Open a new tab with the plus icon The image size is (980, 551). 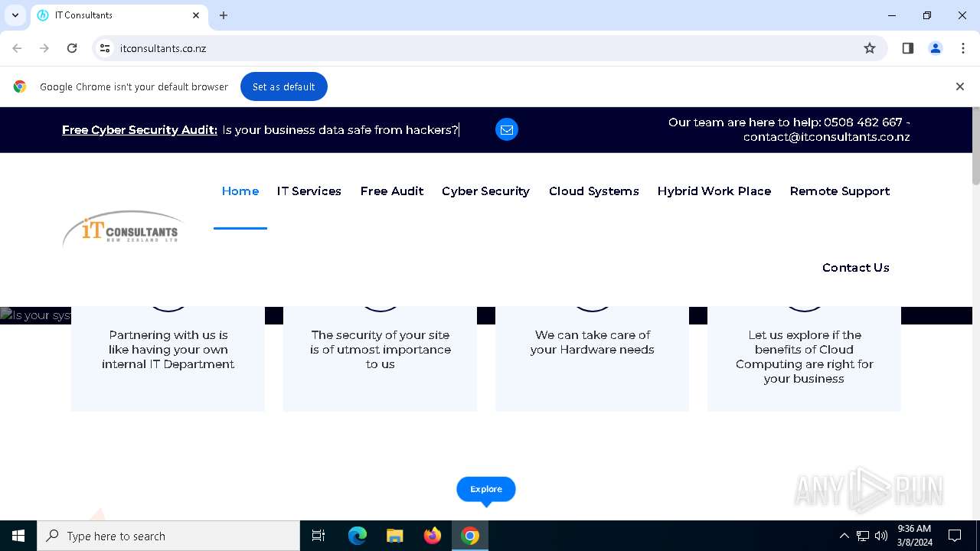[x=224, y=15]
